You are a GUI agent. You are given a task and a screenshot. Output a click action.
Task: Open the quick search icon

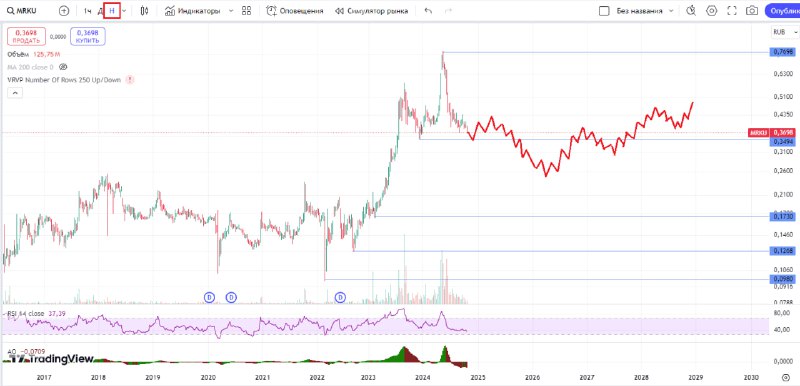(x=691, y=11)
